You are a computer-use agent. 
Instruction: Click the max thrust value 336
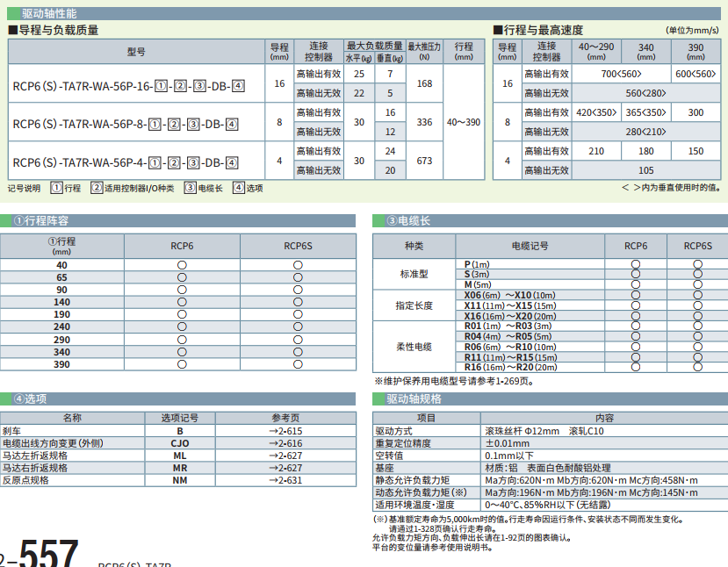click(424, 122)
